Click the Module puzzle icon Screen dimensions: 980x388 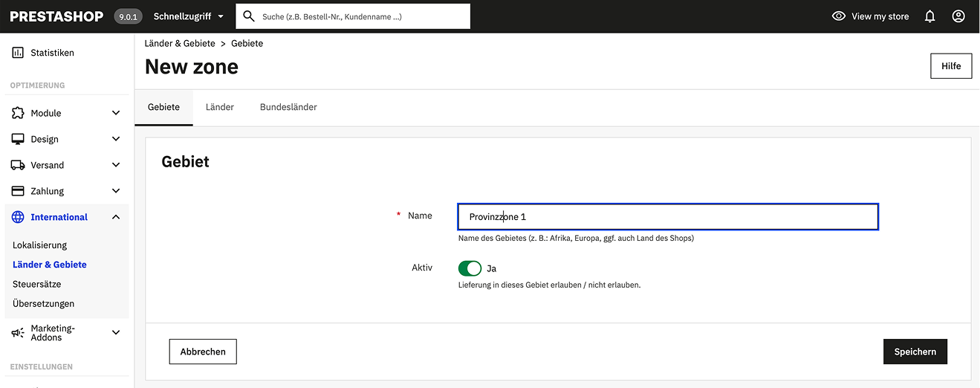pos(18,113)
